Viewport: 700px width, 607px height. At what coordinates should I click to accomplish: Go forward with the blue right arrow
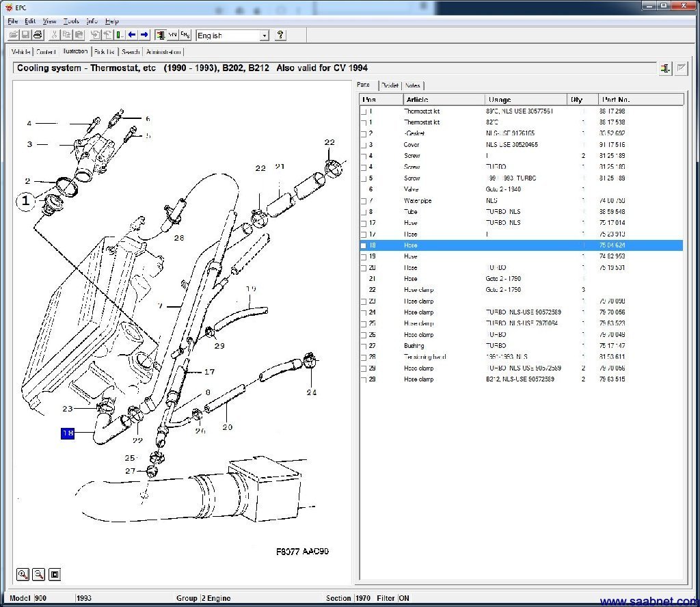(x=144, y=35)
